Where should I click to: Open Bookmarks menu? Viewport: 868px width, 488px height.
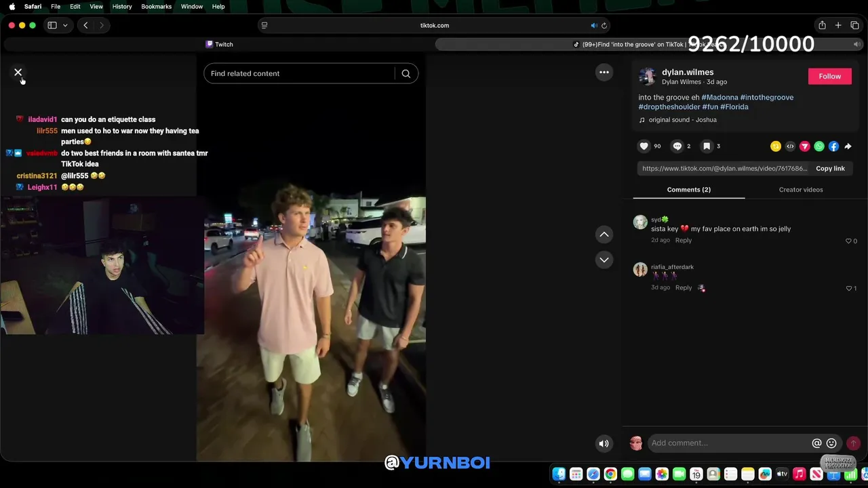157,7
